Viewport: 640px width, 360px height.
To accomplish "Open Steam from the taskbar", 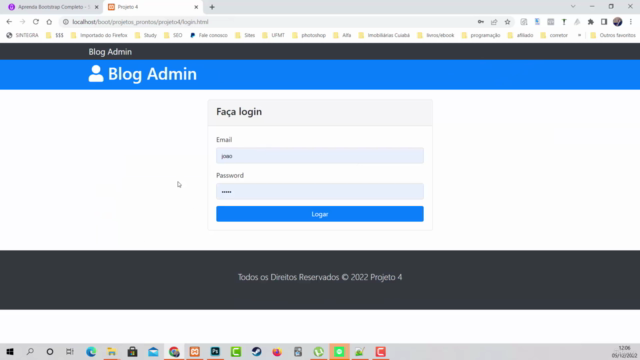I will 256,351.
